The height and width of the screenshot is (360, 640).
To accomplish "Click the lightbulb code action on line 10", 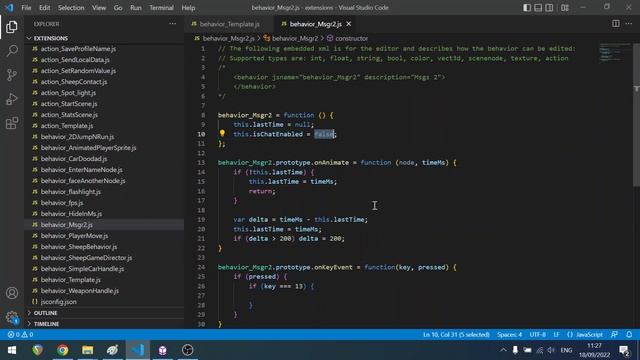I will tap(222, 133).
